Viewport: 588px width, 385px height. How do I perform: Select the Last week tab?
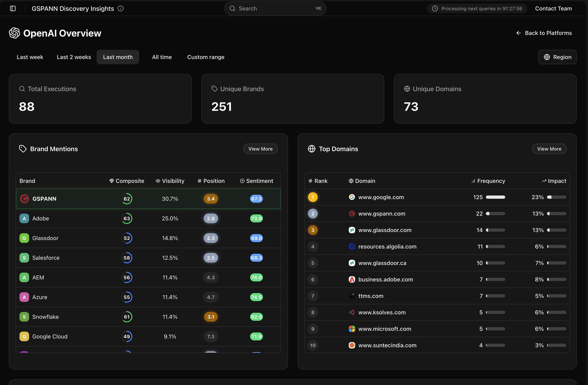[30, 57]
